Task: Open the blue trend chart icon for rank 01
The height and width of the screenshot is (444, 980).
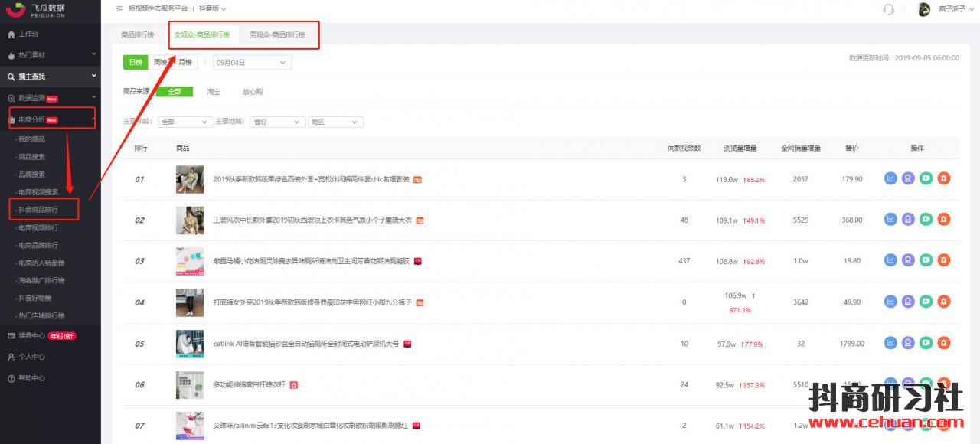Action: 890,178
